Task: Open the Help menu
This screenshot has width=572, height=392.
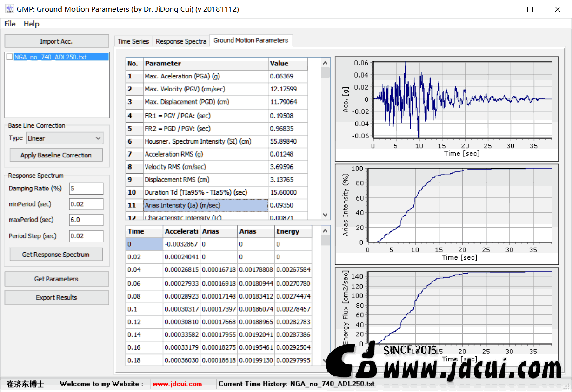Action: coord(32,24)
